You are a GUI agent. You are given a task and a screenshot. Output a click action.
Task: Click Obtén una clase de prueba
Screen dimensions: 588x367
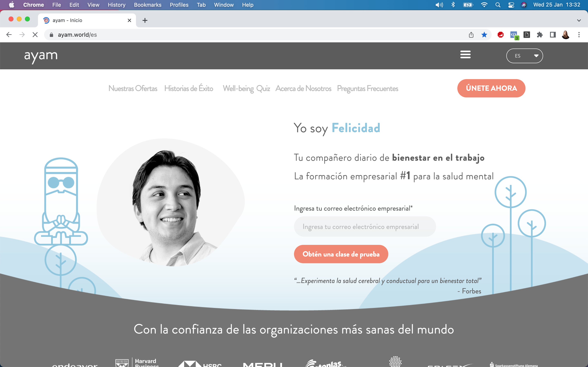(x=341, y=254)
